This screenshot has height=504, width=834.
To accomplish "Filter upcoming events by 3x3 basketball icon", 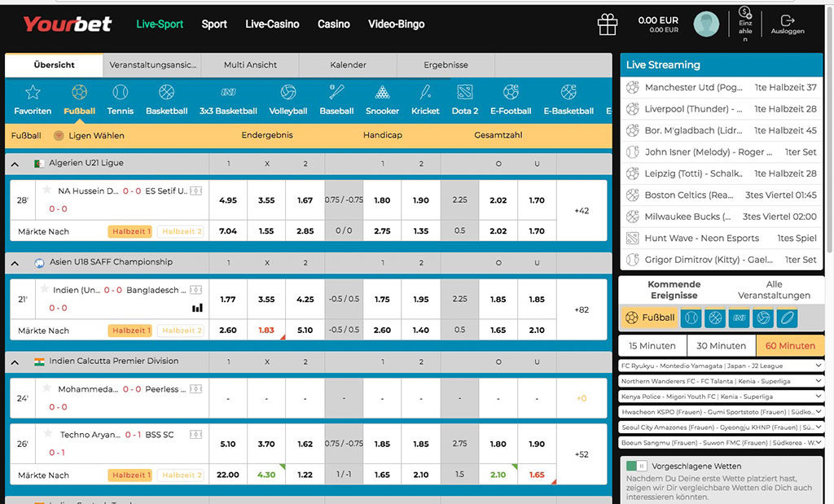I will [740, 318].
